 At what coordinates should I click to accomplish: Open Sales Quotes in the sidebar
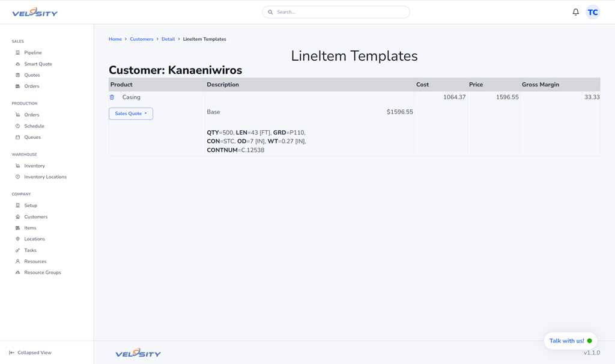32,75
